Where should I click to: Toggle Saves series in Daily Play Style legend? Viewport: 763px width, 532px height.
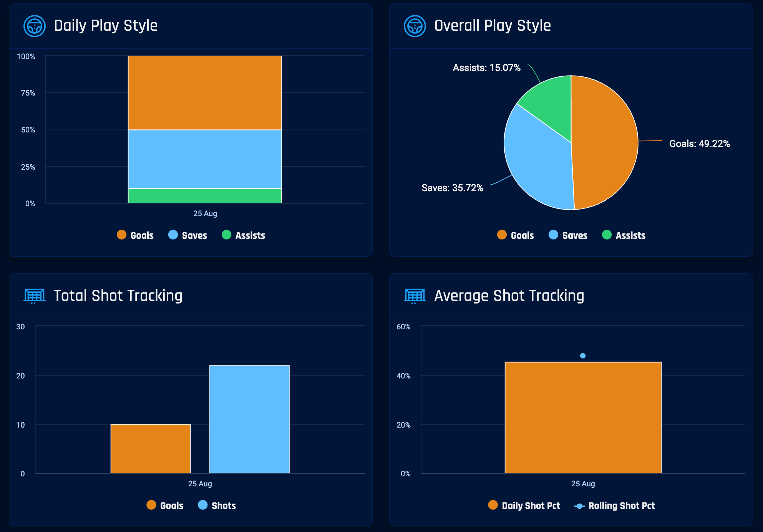[187, 235]
